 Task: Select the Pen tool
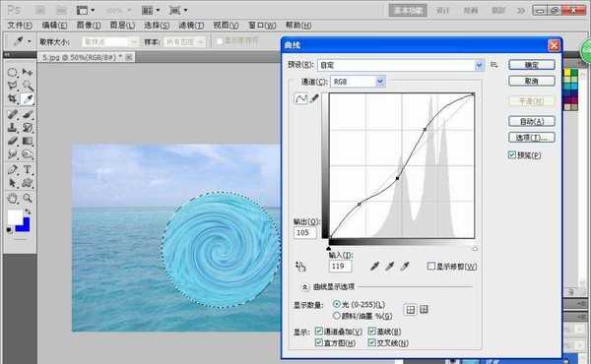pyautogui.click(x=13, y=169)
